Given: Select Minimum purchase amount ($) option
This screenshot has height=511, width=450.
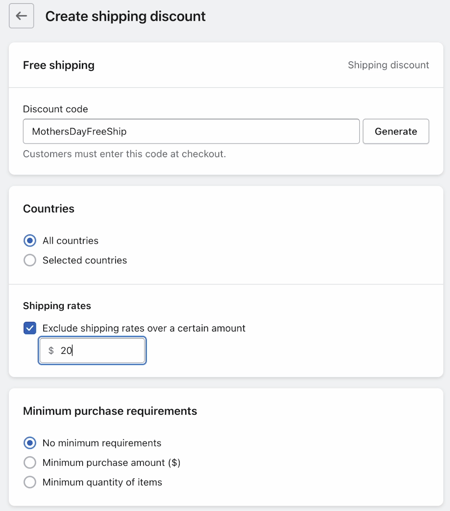Looking at the screenshot, I should click(x=30, y=462).
